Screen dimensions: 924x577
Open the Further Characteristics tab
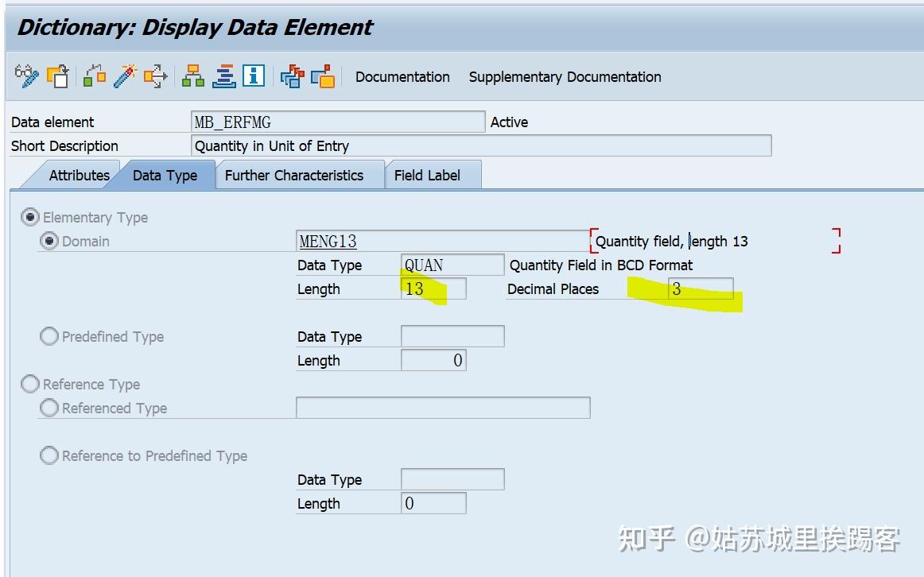click(300, 175)
